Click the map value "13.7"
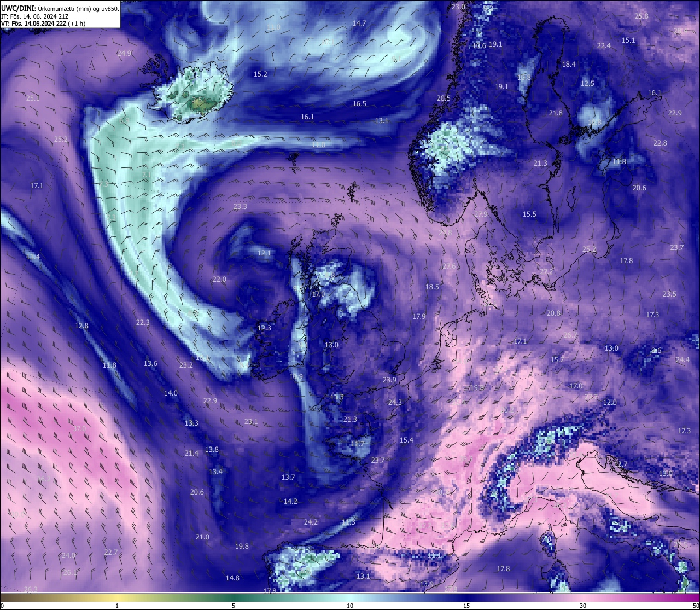 [x=288, y=477]
